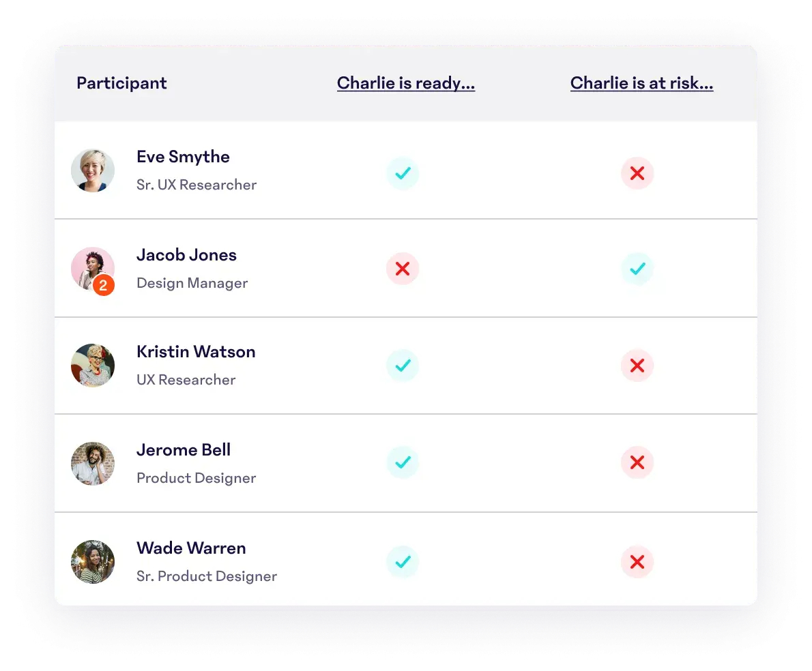Click Jerome Bell's profile avatar

point(93,464)
